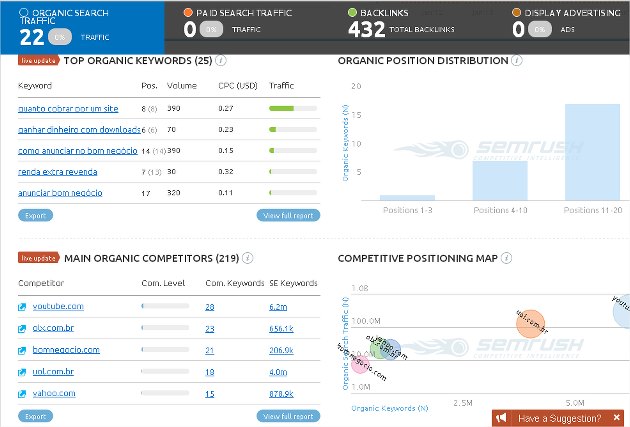Click the pink bomnegocio.com bubble on map
This screenshot has width=630, height=427.
[x=360, y=364]
